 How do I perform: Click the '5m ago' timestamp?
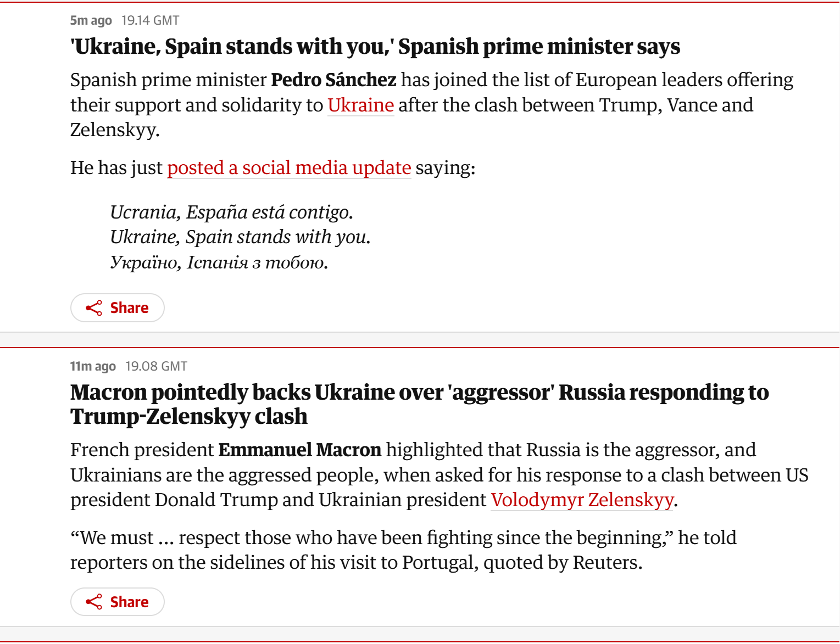91,20
